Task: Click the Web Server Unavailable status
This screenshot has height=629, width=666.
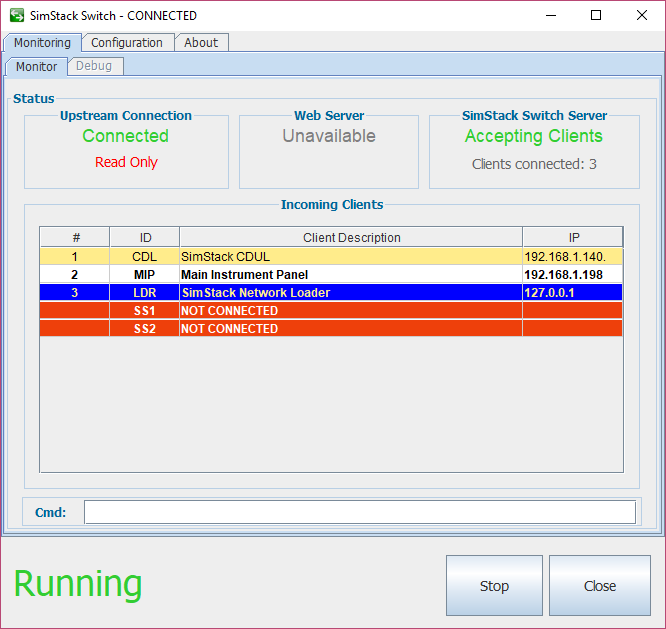Action: (x=329, y=136)
